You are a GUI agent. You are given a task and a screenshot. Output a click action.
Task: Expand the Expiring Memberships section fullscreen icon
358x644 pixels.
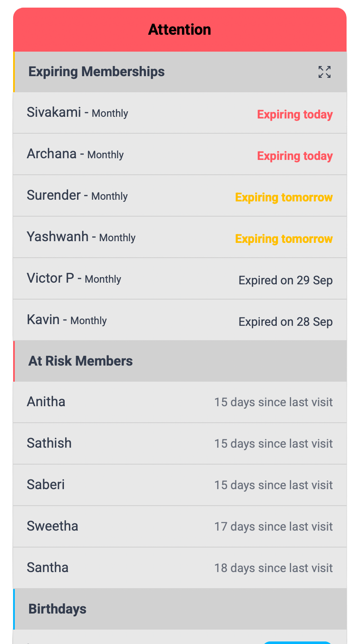[x=324, y=72]
